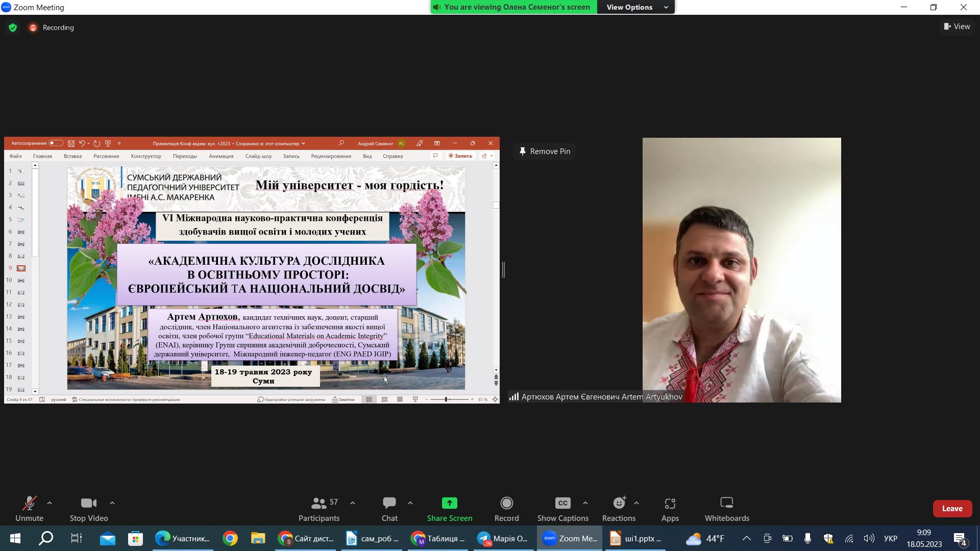Open the Reactions menu icon
This screenshot has height=551, width=980.
point(619,504)
